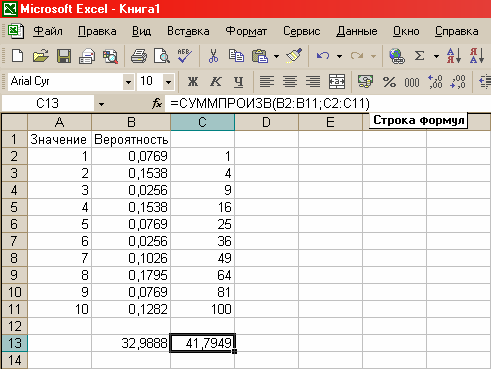Toggle underline Ч formatting

coord(238,81)
